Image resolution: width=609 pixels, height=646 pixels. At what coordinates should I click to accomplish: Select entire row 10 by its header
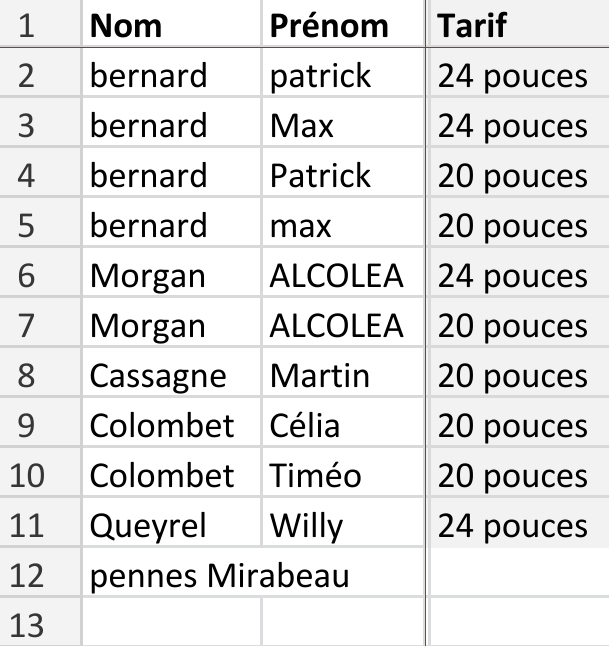pos(28,476)
